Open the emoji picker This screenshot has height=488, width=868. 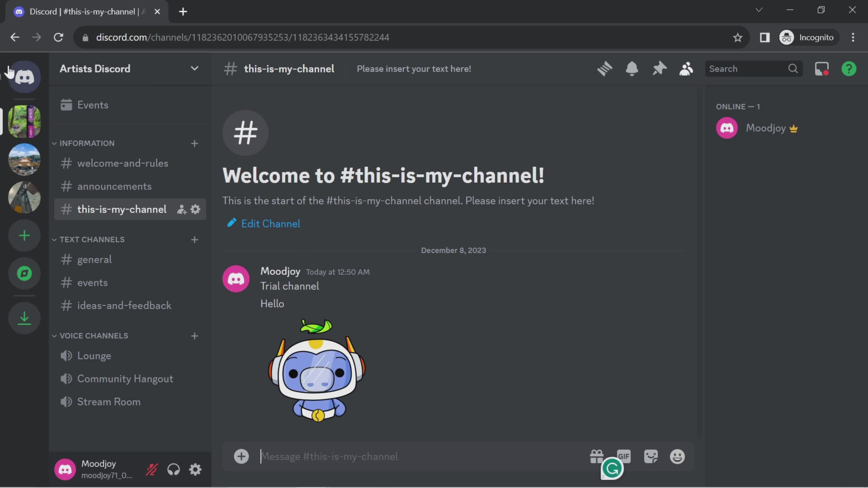click(677, 457)
